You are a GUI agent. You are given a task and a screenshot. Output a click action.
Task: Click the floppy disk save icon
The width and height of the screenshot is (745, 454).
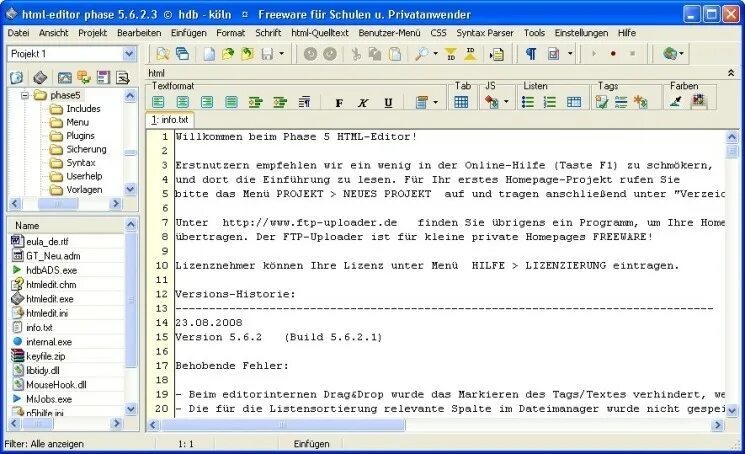(x=267, y=54)
